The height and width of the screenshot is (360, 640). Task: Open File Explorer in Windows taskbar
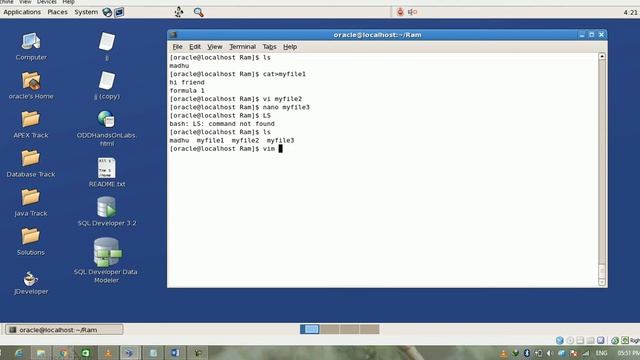click(x=41, y=353)
